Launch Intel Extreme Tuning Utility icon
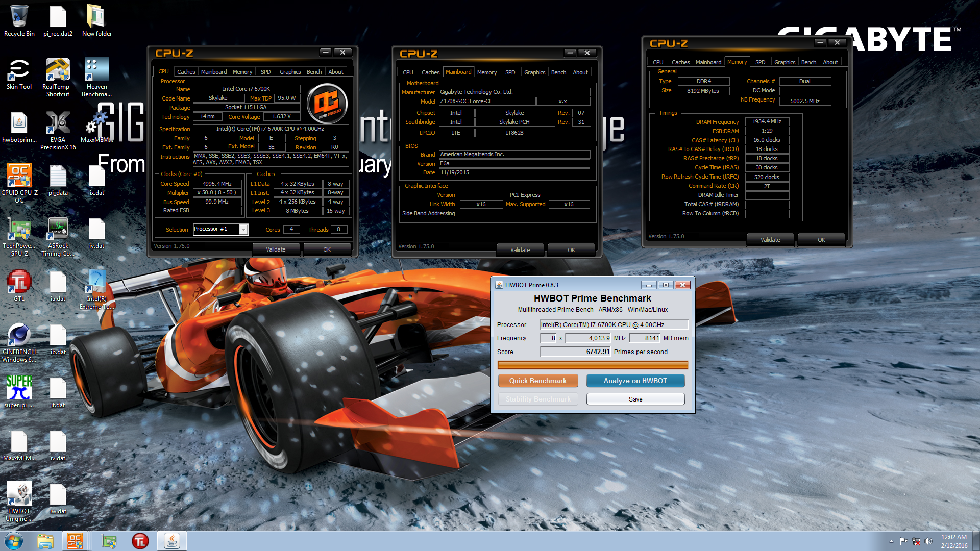 96,289
